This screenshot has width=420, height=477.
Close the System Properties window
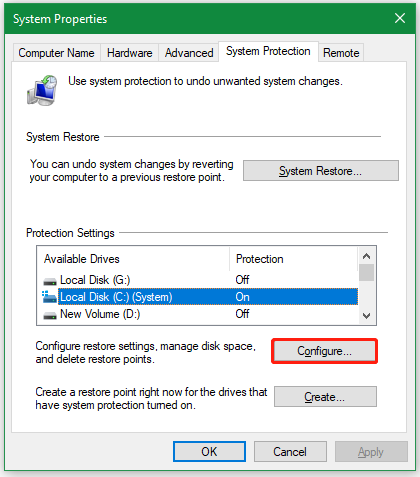400,18
